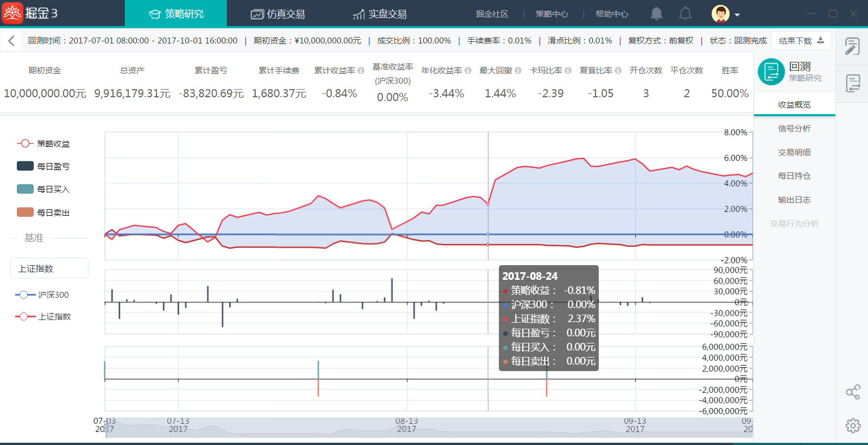Click the download icon beside 结果下载
This screenshot has width=868, height=445.
[820, 40]
